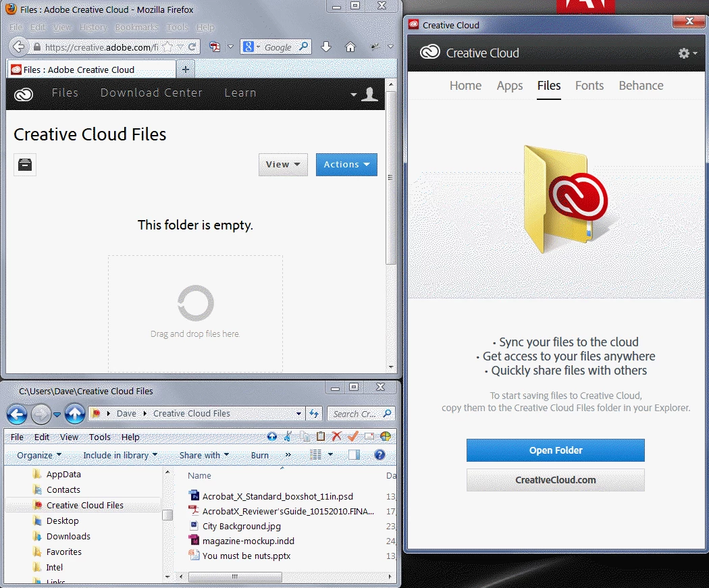This screenshot has height=588, width=709.
Task: Open the Learn link on the web page
Action: click(240, 92)
